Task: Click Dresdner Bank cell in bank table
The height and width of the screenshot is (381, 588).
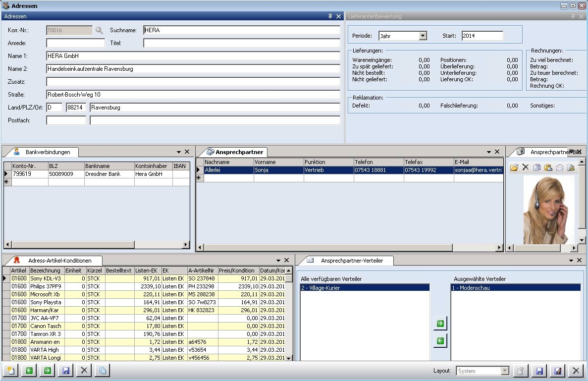Action: pyautogui.click(x=109, y=174)
